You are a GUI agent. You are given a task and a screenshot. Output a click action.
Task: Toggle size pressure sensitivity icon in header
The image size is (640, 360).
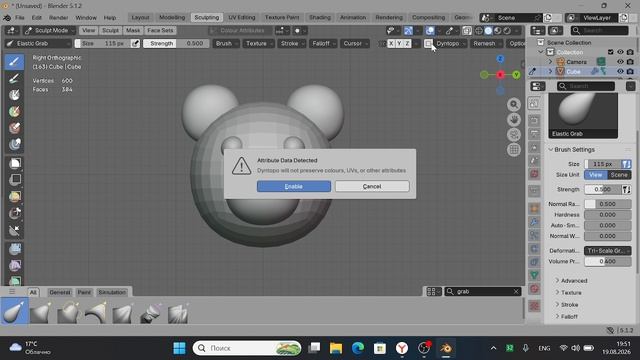click(x=135, y=43)
